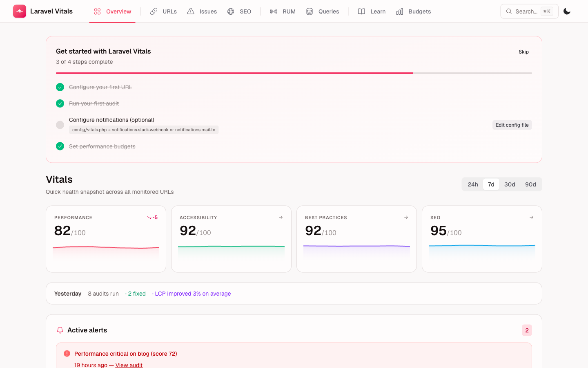The height and width of the screenshot is (368, 588).
Task: Go to the Queries tab
Action: tap(323, 11)
